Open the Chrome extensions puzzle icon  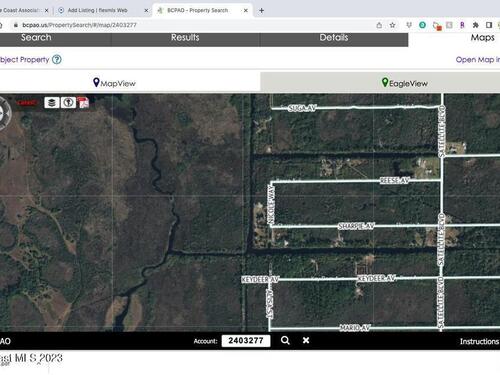pyautogui.click(x=476, y=25)
